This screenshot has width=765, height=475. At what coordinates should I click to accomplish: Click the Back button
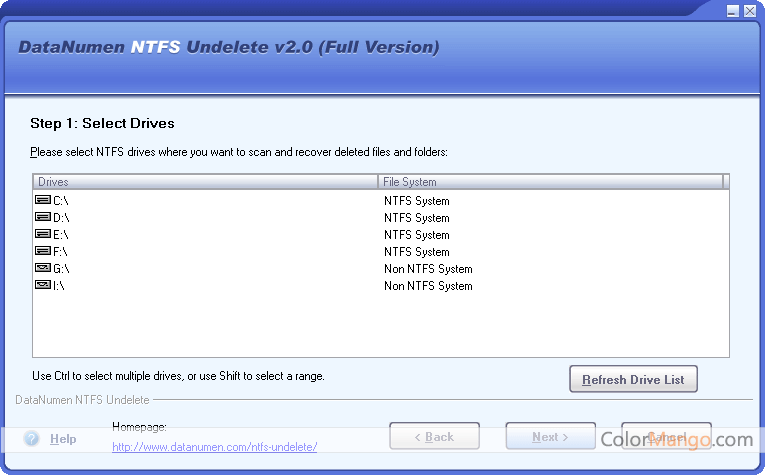434,437
